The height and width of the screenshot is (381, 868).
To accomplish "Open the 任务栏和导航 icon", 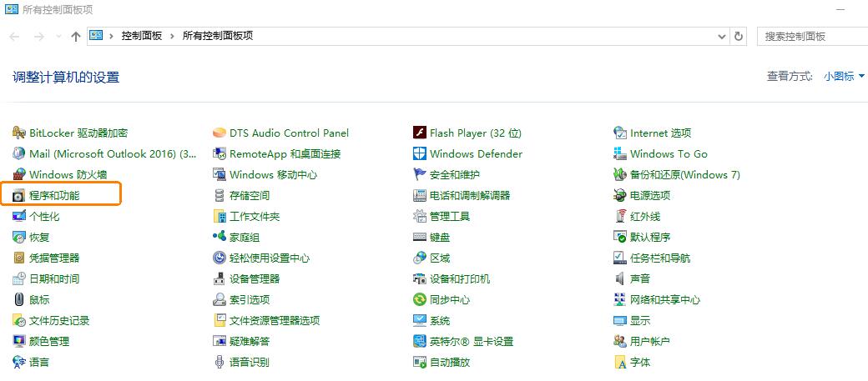I will click(620, 258).
